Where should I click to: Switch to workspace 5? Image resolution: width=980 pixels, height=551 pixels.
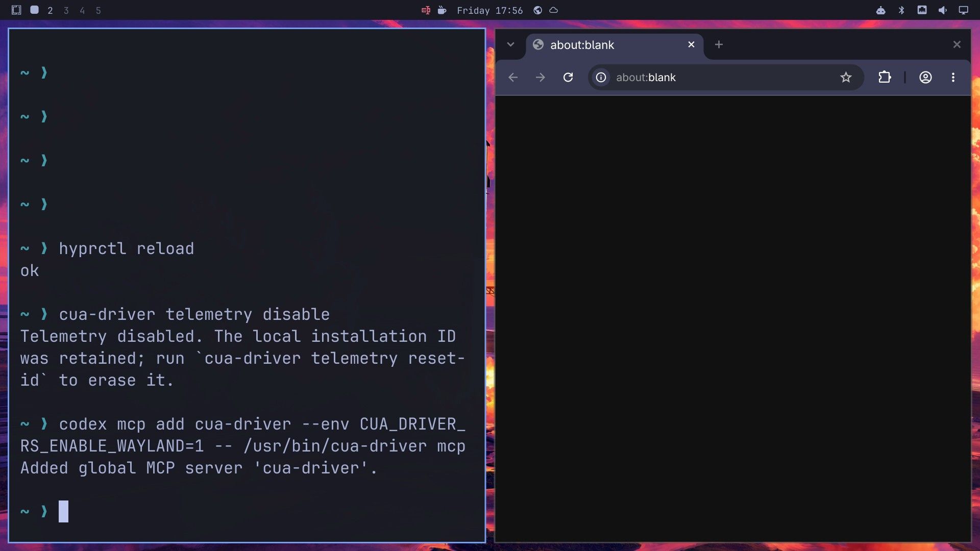99,10
